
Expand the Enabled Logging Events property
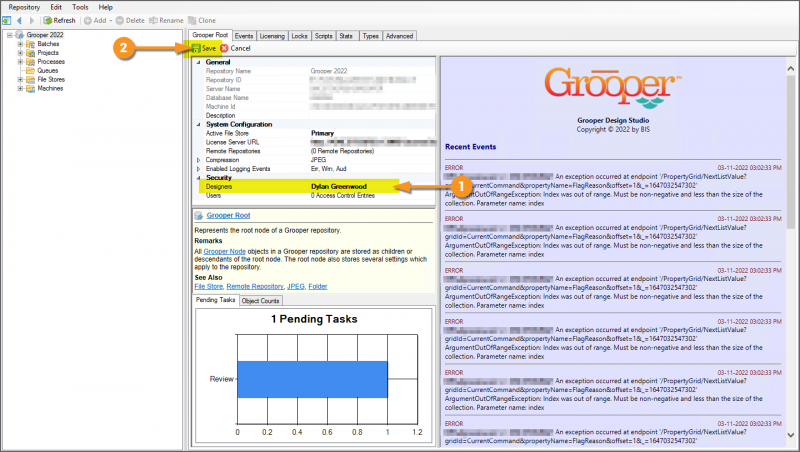[198, 169]
